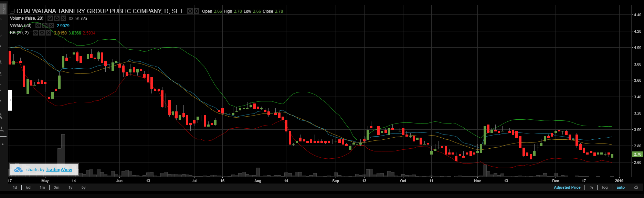644x198 pixels.
Task: Open the TradingView hyperlink
Action: click(59, 169)
